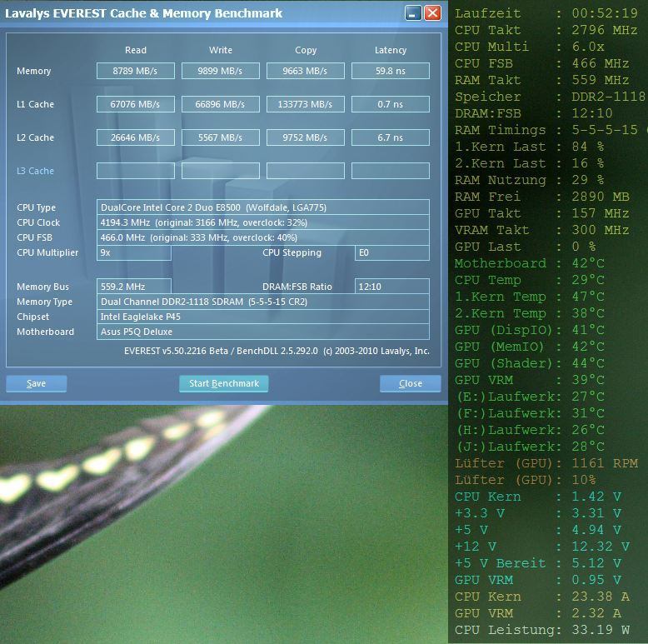Click the RAM Nutzung 29 % entry

coord(530,180)
